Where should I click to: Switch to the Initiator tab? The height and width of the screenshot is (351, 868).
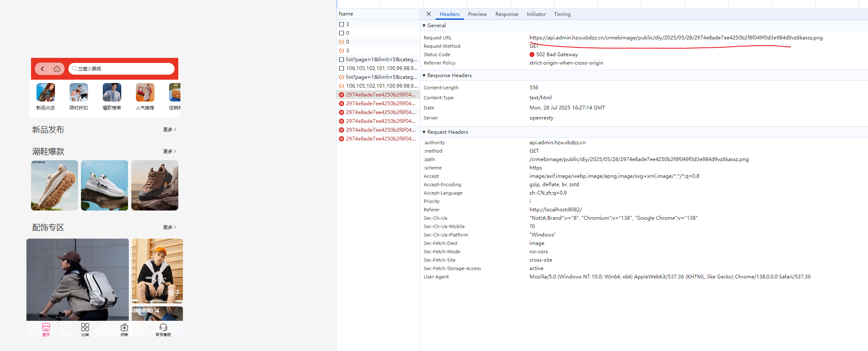536,14
